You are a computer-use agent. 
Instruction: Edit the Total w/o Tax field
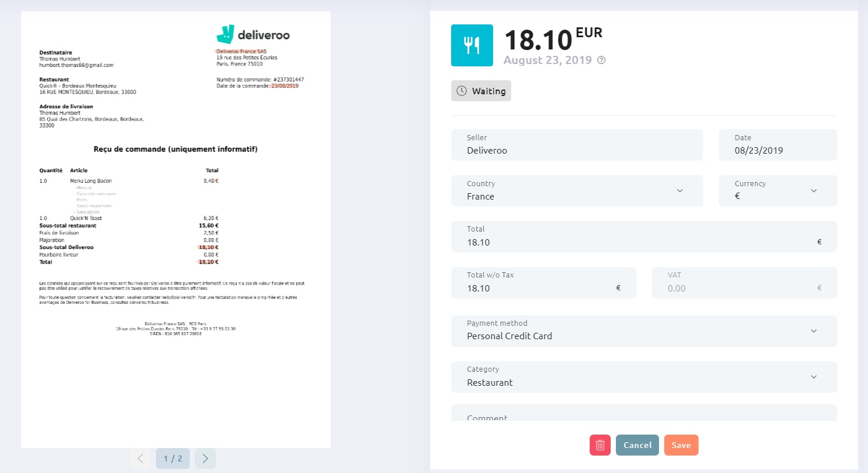543,283
